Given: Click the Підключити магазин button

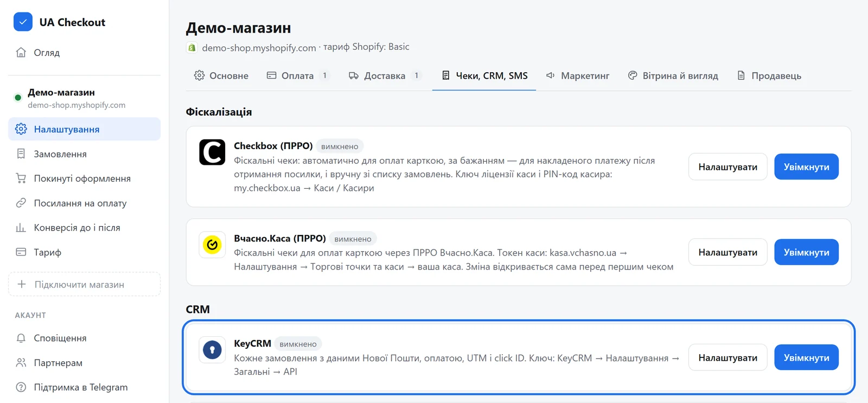Looking at the screenshot, I should click(x=85, y=284).
